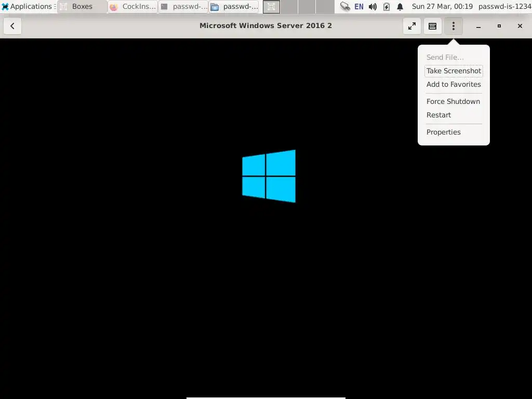Minimize the Boxes window
Viewport: 532px width, 399px height.
478,26
